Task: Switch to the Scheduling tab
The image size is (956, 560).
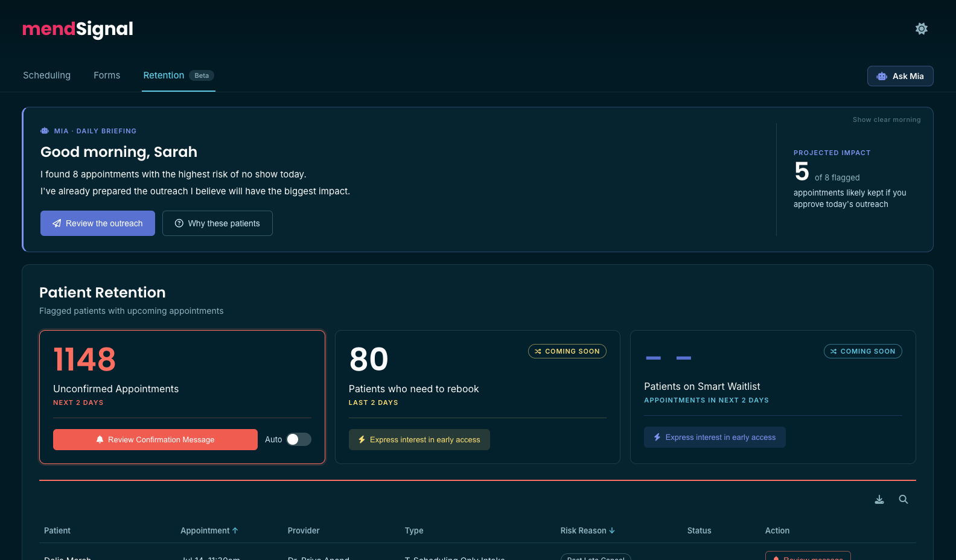Action: pyautogui.click(x=46, y=75)
